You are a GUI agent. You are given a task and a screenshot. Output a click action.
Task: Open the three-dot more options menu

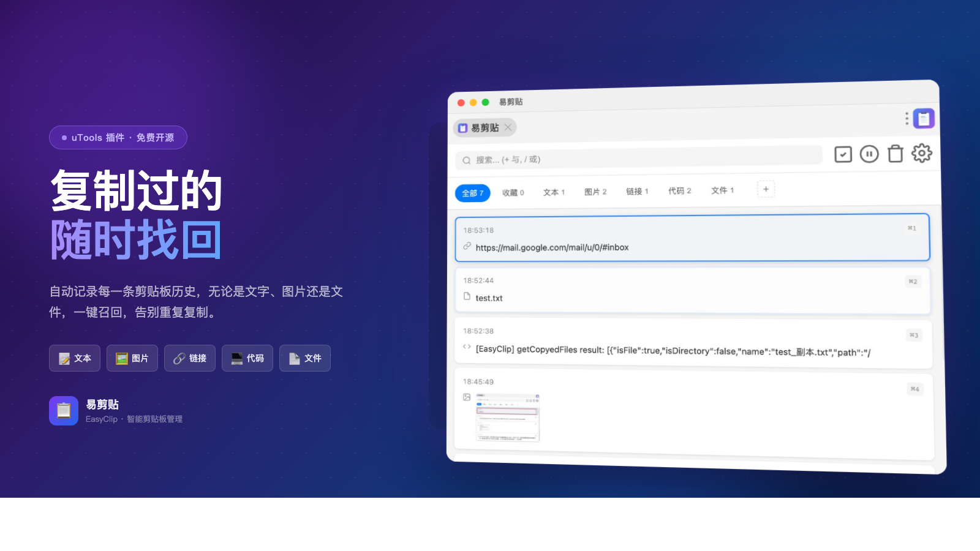907,118
